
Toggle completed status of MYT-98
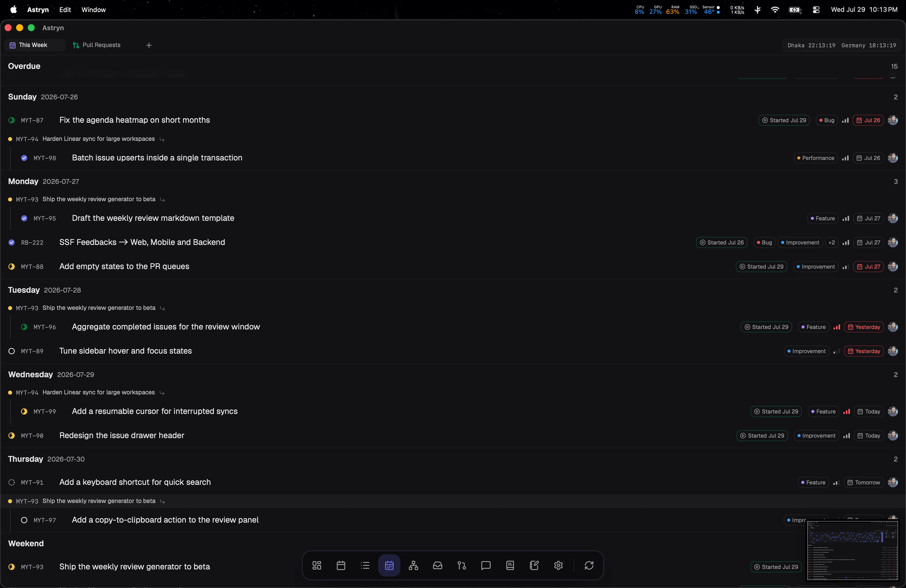24,158
